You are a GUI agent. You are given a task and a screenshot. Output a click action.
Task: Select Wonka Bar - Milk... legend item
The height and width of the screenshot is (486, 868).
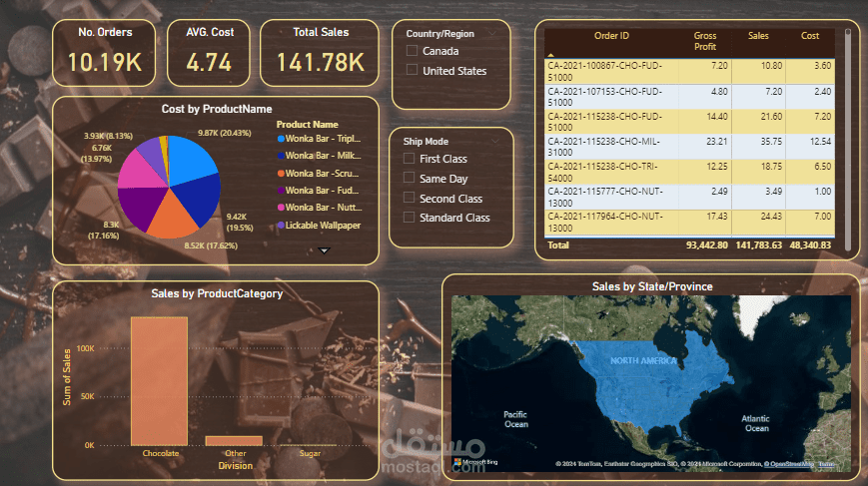pos(320,156)
